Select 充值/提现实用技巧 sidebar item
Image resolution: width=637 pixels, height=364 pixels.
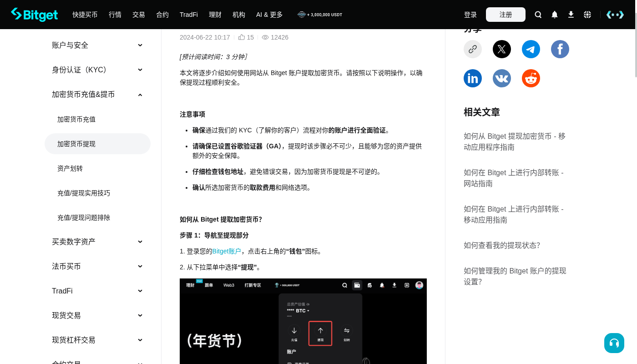97,193
